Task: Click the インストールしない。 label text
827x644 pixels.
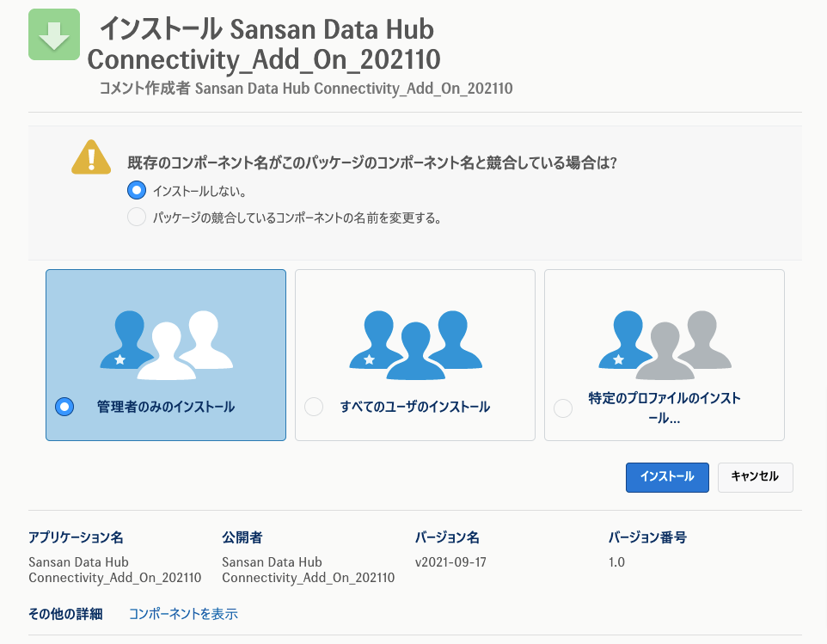Action: tap(200, 191)
